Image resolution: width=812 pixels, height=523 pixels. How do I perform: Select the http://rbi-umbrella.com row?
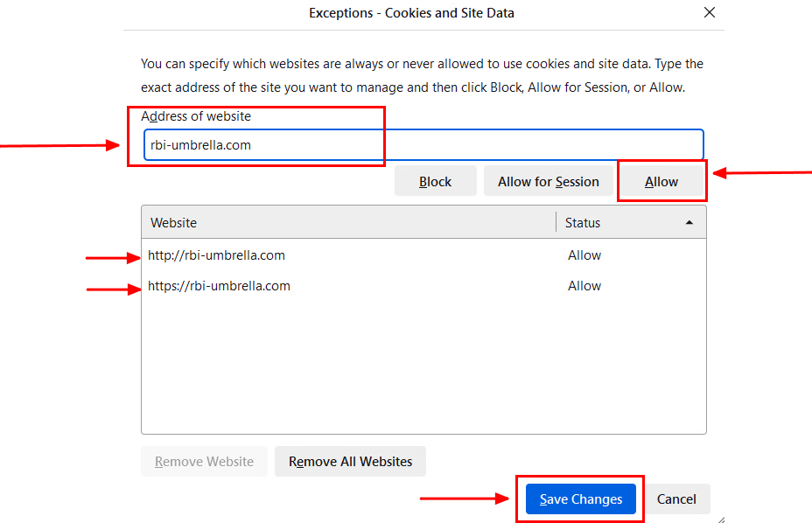423,255
